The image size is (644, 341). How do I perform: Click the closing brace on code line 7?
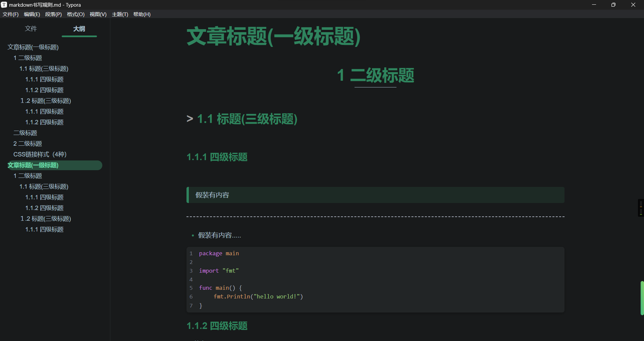201,306
